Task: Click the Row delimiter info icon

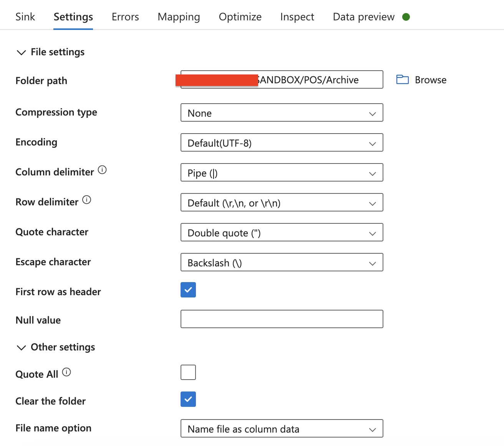Action: click(87, 200)
